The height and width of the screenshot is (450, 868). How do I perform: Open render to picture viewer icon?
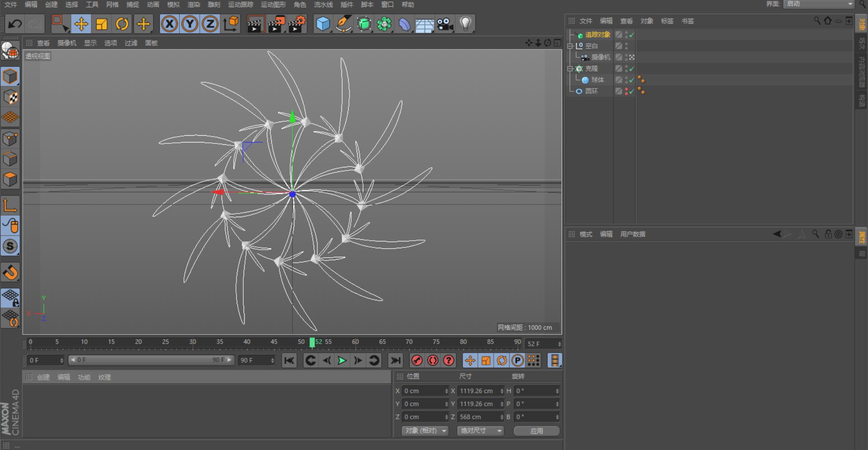tap(276, 24)
